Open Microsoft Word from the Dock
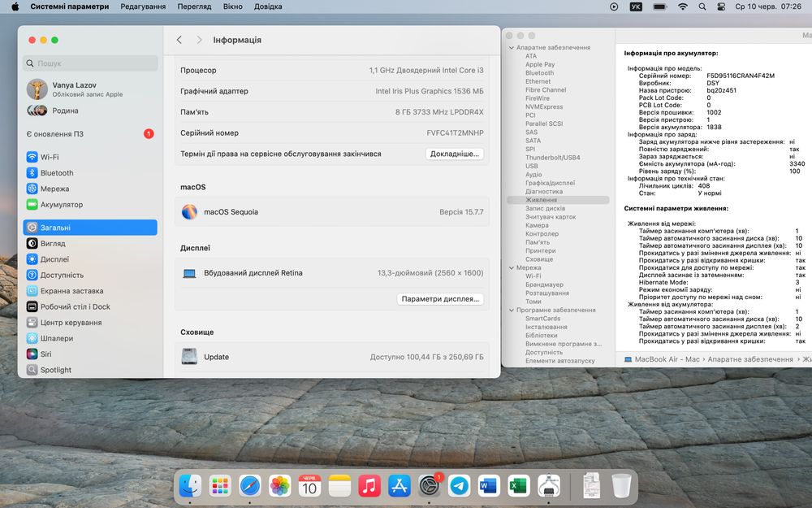812x508 pixels. coord(489,486)
